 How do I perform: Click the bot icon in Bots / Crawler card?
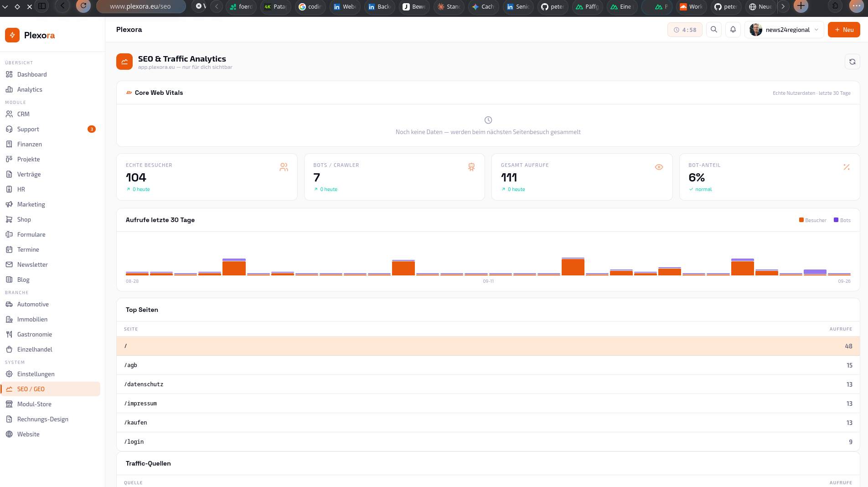click(471, 167)
